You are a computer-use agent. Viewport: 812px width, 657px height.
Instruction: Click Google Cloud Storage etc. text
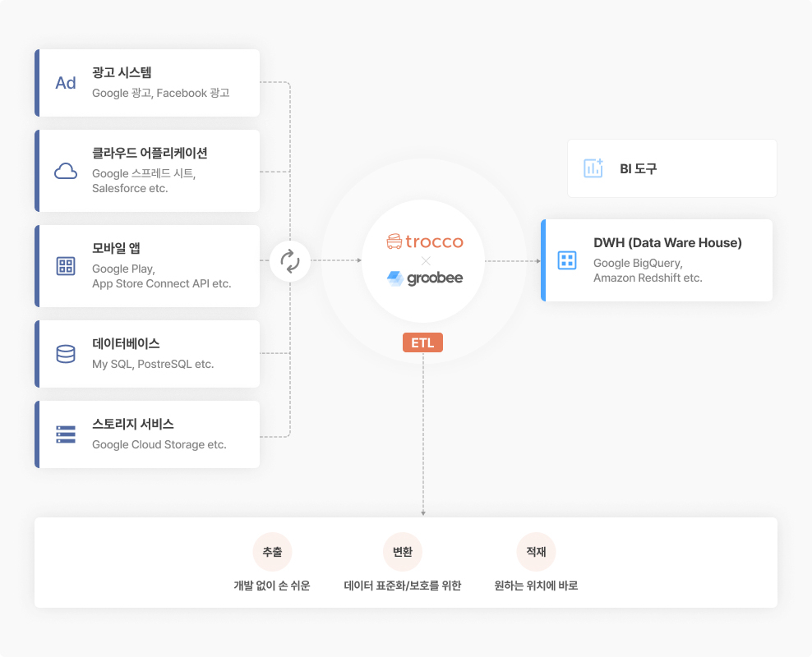pos(159,445)
